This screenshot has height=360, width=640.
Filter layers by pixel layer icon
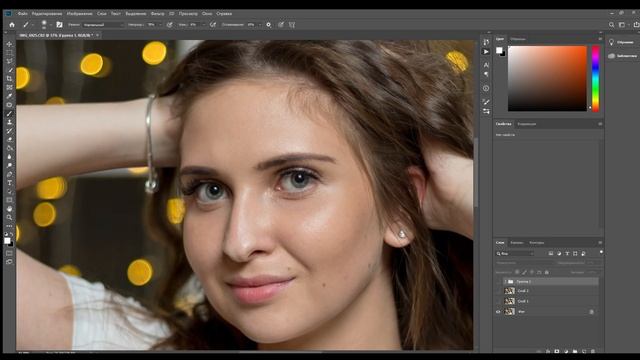551,253
